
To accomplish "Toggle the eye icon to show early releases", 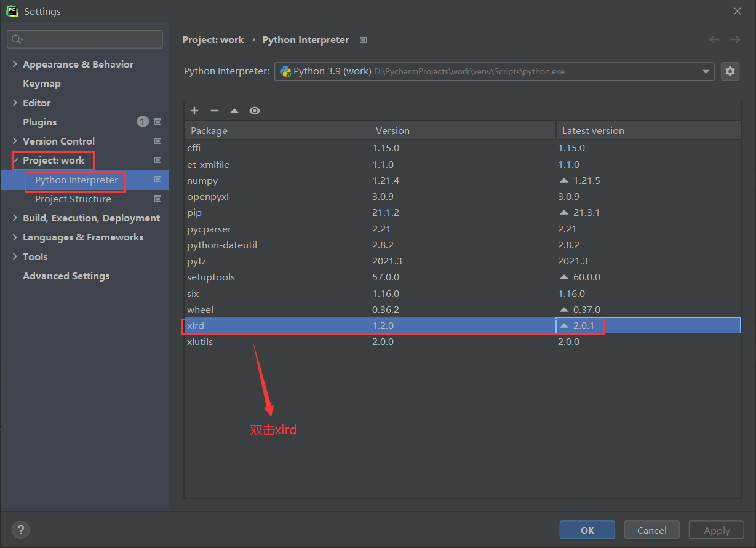I will click(x=255, y=111).
